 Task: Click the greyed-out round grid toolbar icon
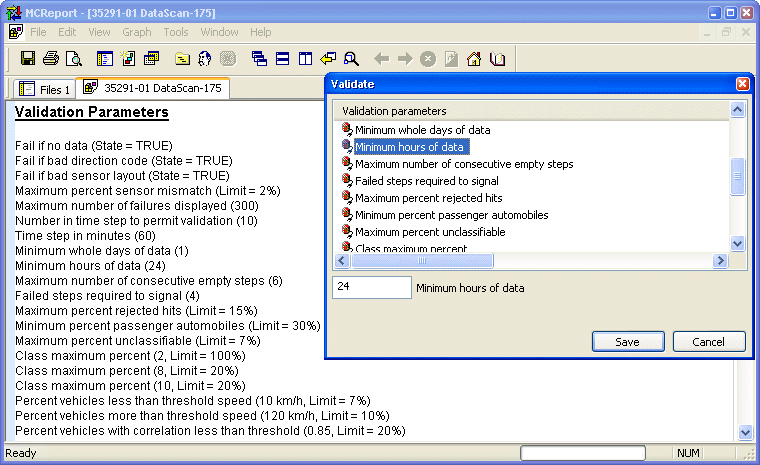pyautogui.click(x=228, y=59)
